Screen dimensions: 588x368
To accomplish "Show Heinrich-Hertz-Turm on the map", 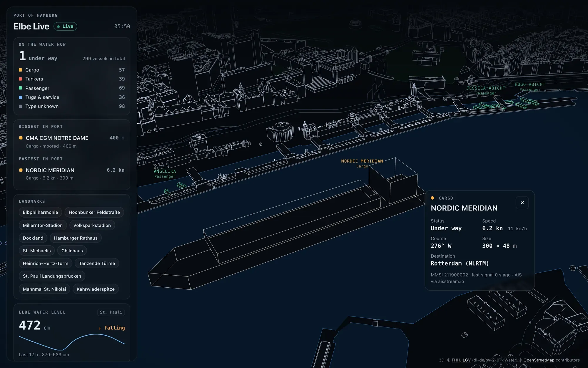I will pos(46,263).
